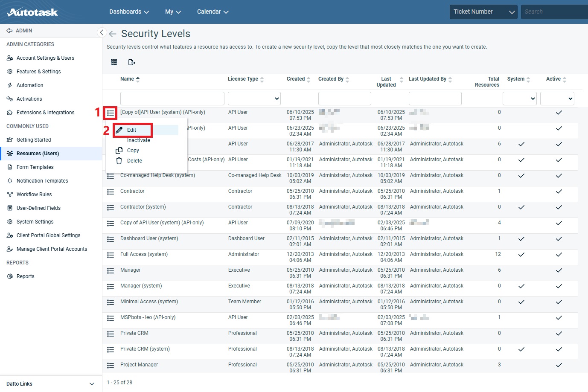Click the Name filter text field
The width and height of the screenshot is (588, 392).
[x=172, y=99]
